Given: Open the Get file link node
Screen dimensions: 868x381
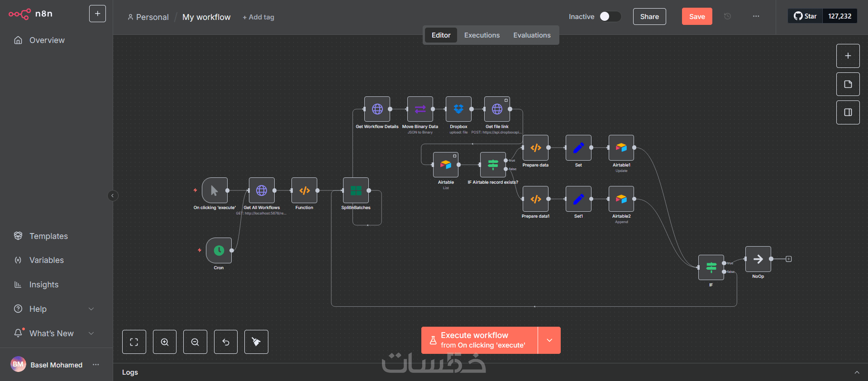Looking at the screenshot, I should [497, 109].
